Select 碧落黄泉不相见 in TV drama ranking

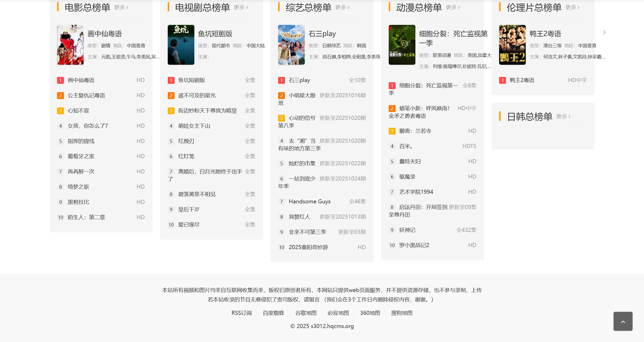pyautogui.click(x=197, y=194)
